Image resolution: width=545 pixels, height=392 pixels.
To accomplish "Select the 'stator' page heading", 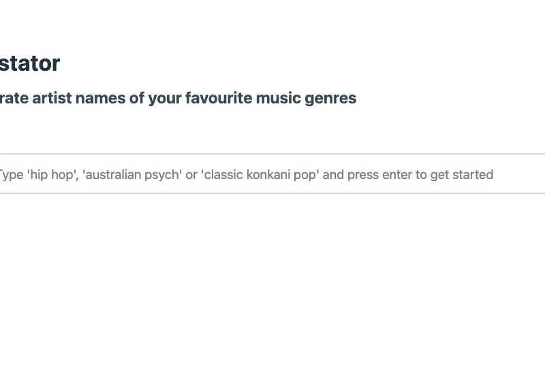I will click(x=29, y=63).
